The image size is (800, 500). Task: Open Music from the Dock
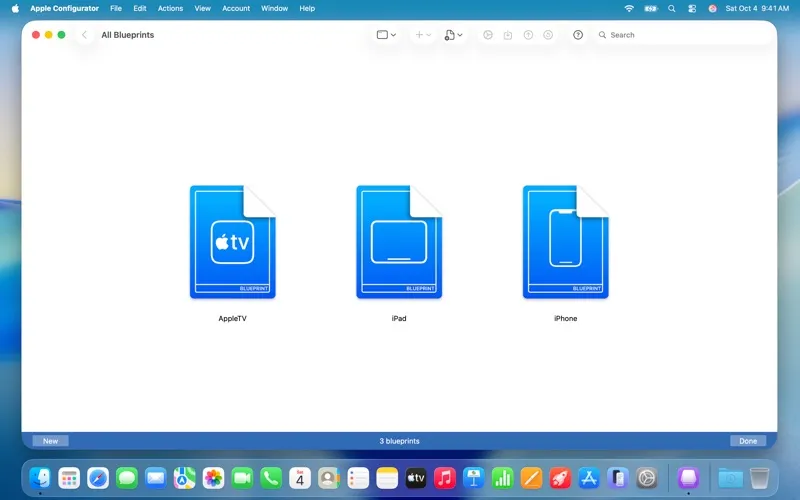(445, 478)
